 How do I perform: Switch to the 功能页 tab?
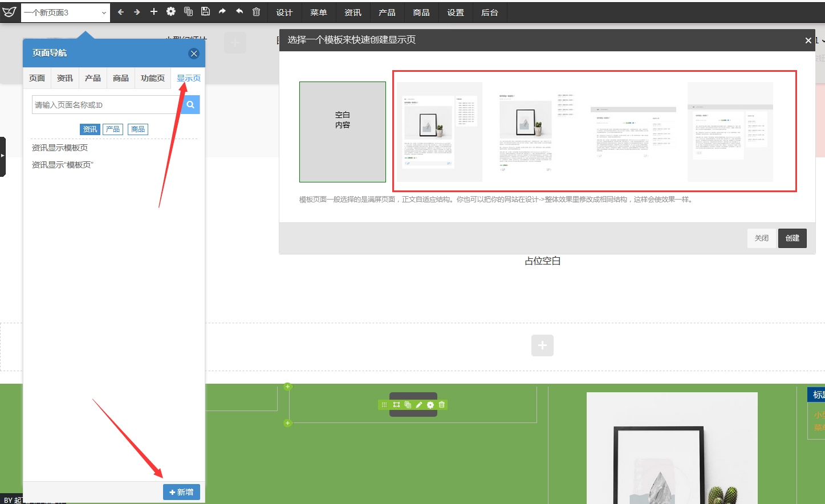153,78
